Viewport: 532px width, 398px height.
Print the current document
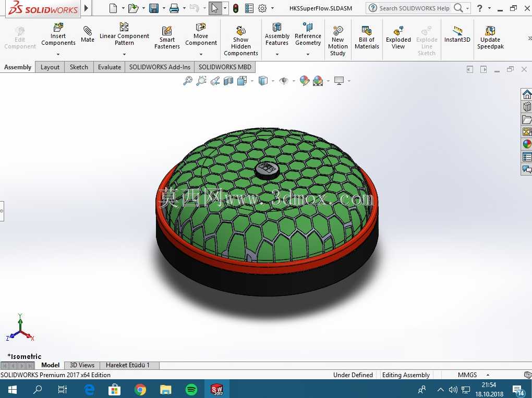pyautogui.click(x=174, y=8)
